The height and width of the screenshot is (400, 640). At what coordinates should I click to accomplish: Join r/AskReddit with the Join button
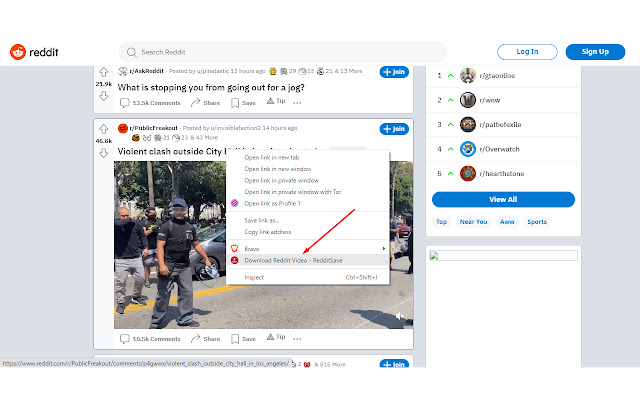(394, 72)
